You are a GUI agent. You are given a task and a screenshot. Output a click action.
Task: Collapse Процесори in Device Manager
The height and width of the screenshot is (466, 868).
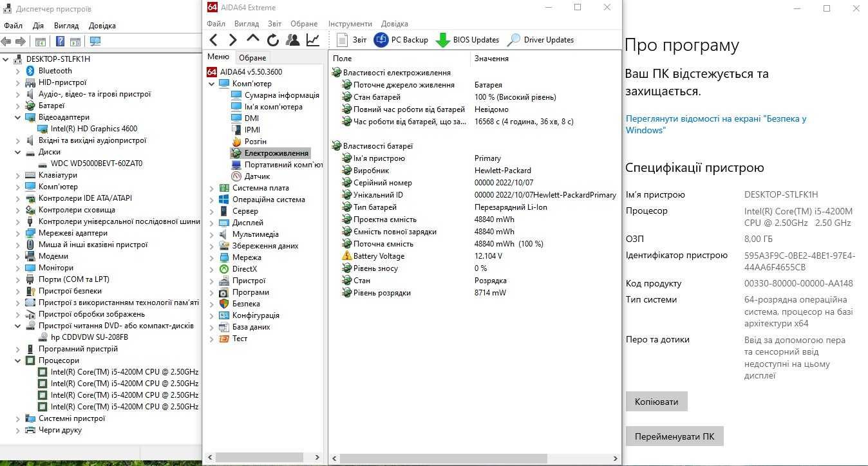point(18,360)
